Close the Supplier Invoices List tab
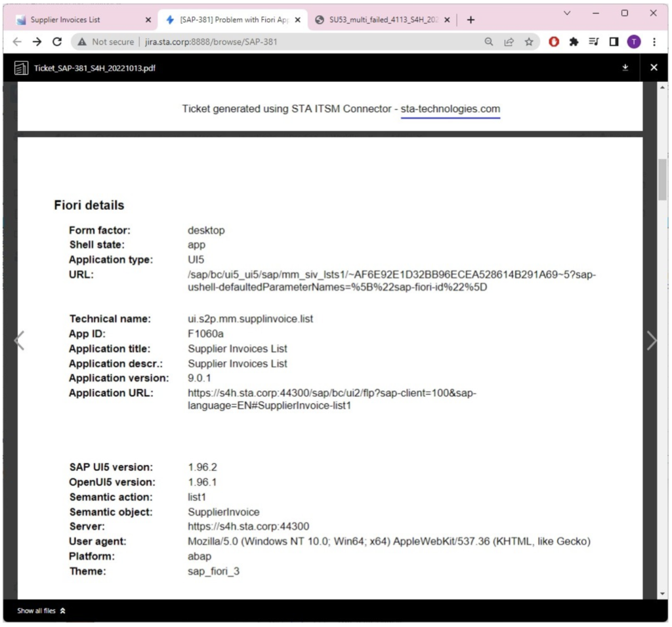 [x=148, y=20]
